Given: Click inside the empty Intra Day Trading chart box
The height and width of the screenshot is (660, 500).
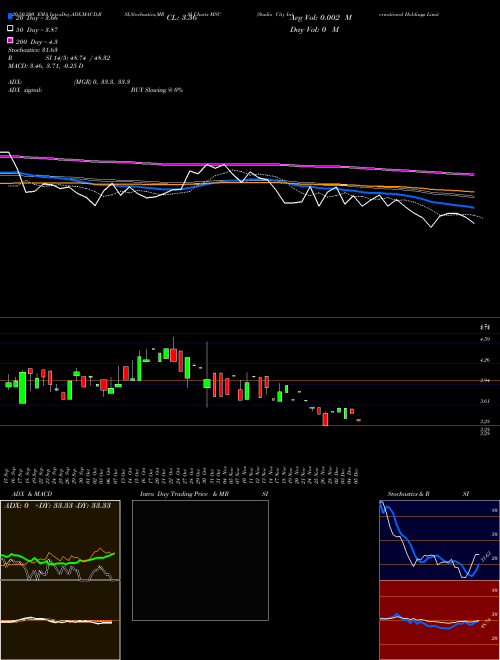Looking at the screenshot, I should (200, 560).
